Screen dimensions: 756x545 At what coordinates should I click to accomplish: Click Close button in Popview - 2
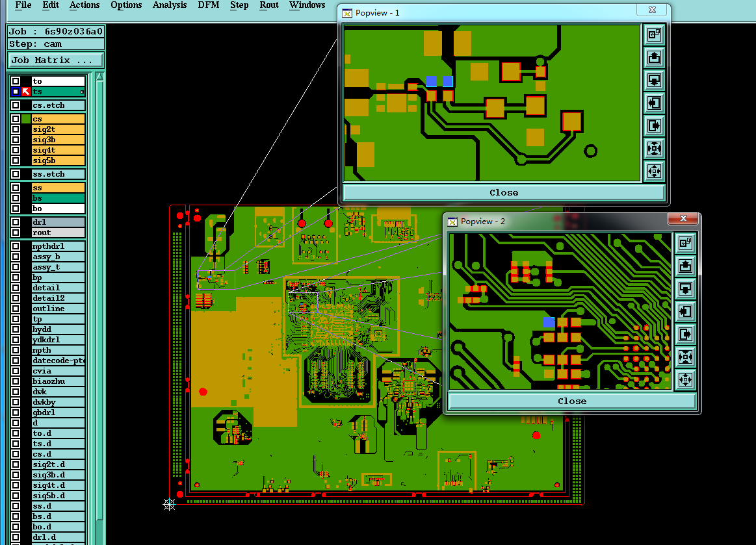click(572, 401)
